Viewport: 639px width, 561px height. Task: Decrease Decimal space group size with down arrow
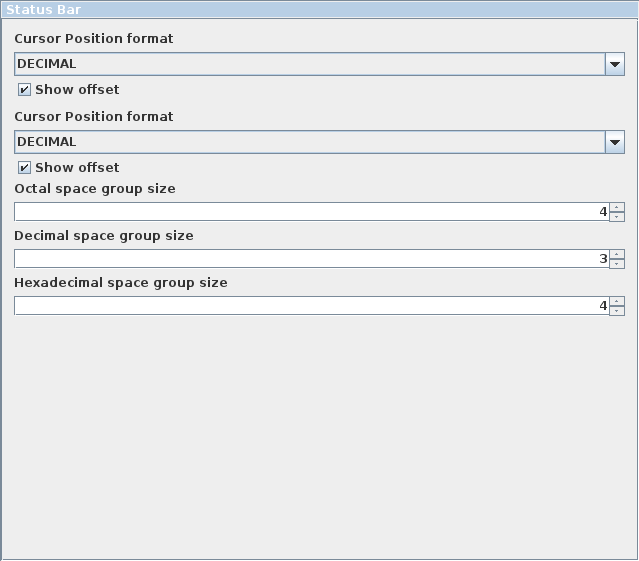(617, 264)
